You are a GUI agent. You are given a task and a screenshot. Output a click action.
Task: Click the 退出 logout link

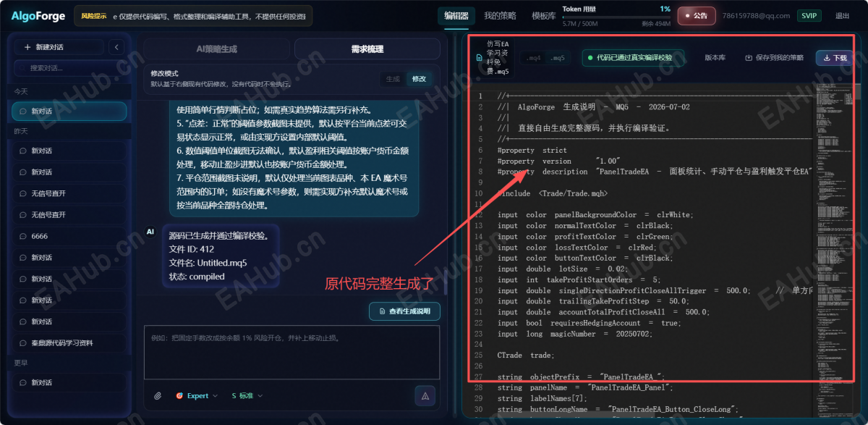coord(843,16)
